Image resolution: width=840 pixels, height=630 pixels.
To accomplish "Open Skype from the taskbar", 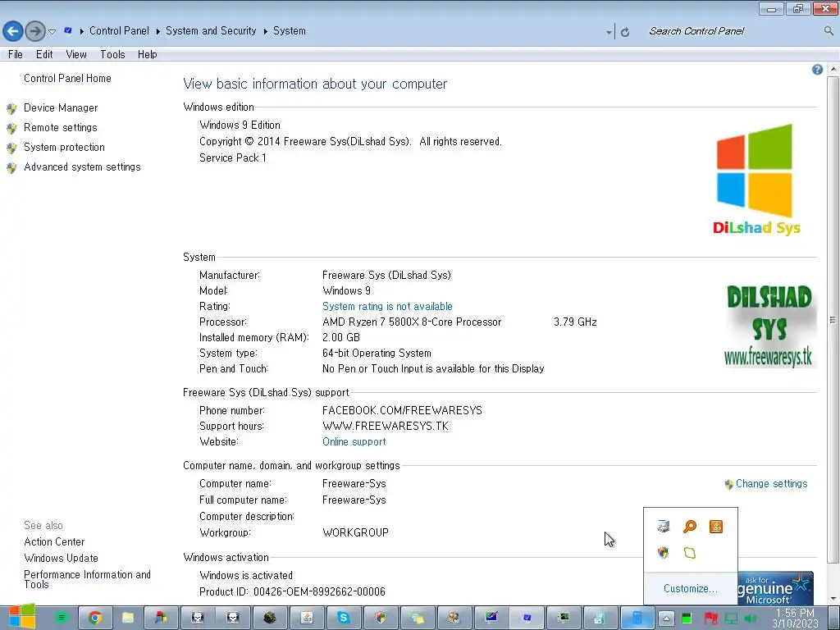I will [x=344, y=619].
